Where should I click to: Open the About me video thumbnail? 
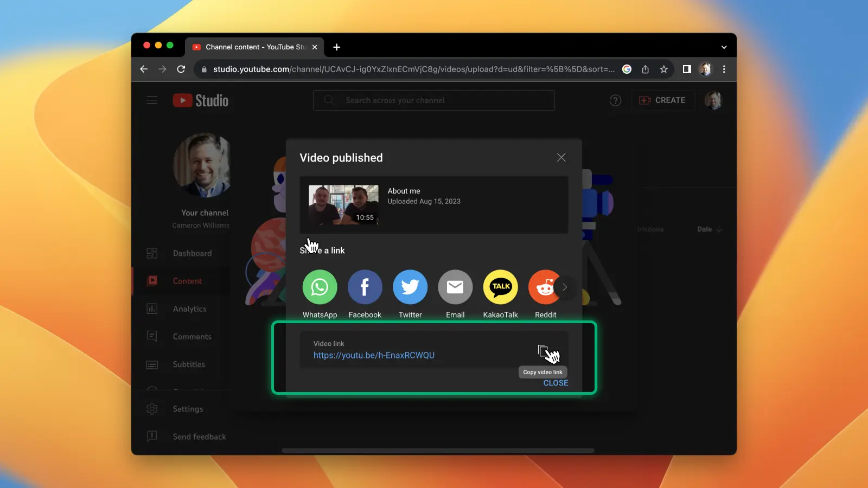pyautogui.click(x=343, y=204)
